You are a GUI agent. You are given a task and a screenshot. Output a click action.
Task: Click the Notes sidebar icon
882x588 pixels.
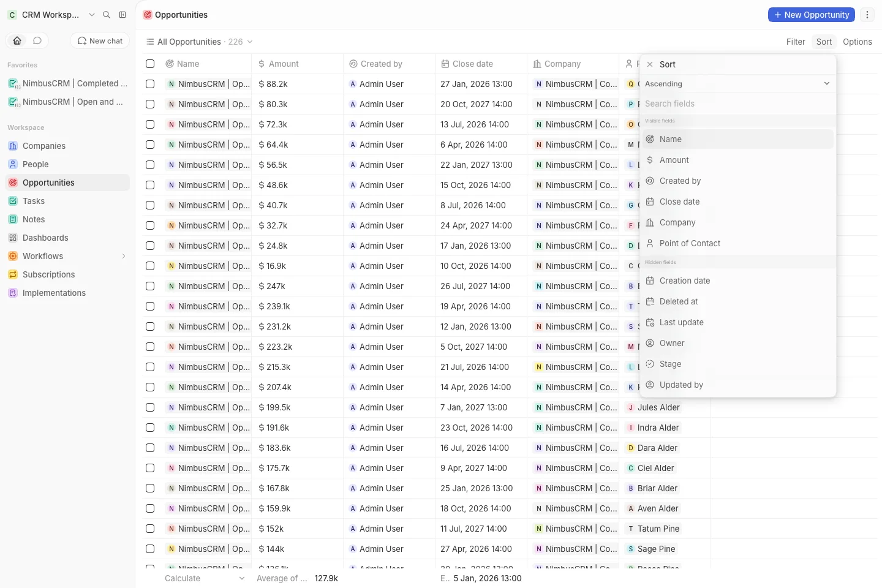[x=13, y=219]
